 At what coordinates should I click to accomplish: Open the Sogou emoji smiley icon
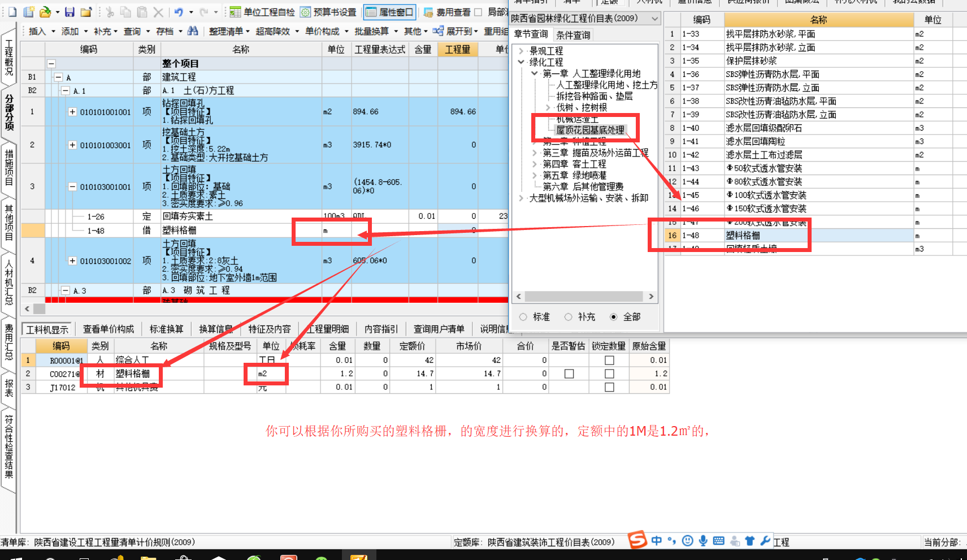pyautogui.click(x=687, y=541)
